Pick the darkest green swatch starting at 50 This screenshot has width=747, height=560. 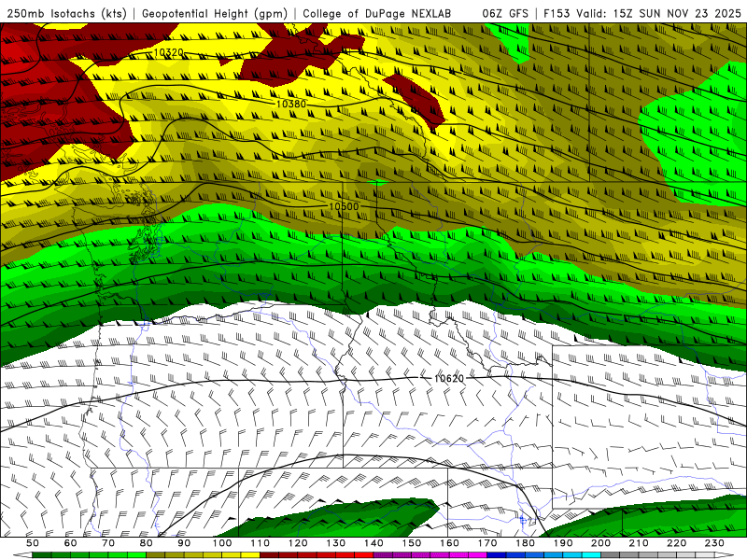coord(42,555)
